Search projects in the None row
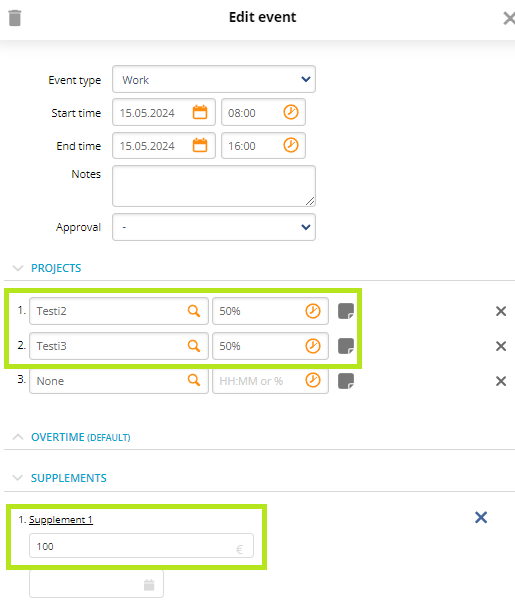Viewport: 515px width, 603px height. (194, 380)
